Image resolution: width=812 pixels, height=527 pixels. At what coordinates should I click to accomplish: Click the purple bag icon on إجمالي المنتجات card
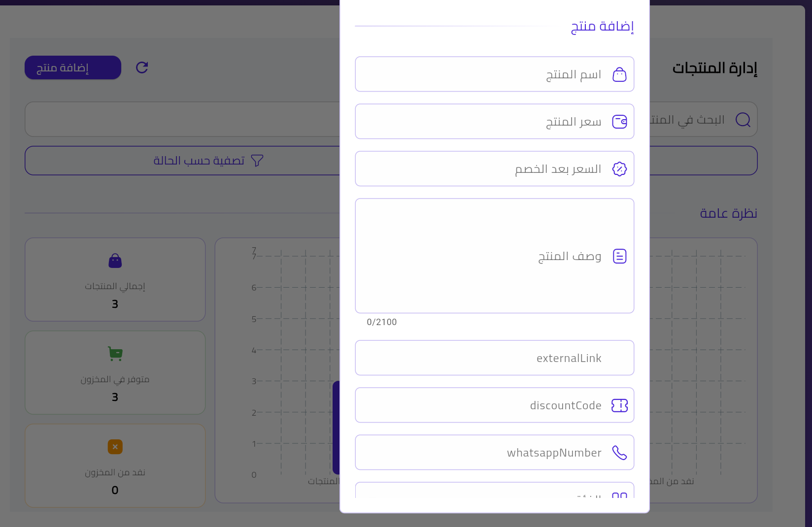(115, 260)
